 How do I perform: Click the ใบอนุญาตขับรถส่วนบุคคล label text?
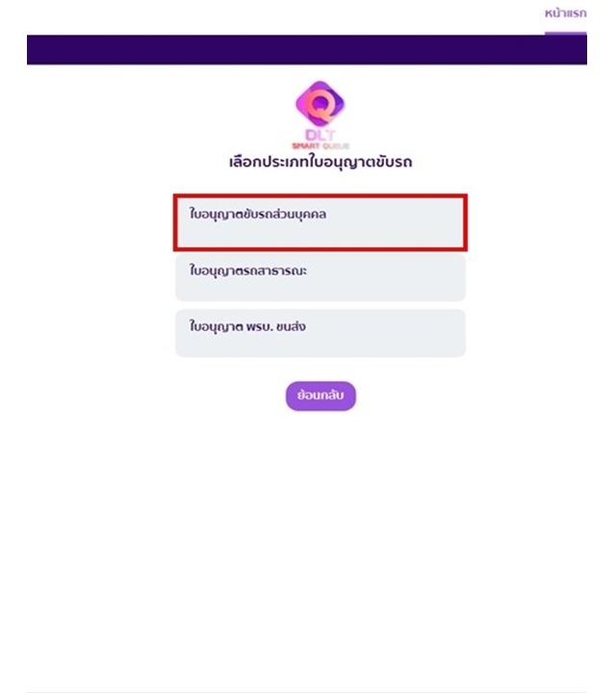(x=258, y=214)
